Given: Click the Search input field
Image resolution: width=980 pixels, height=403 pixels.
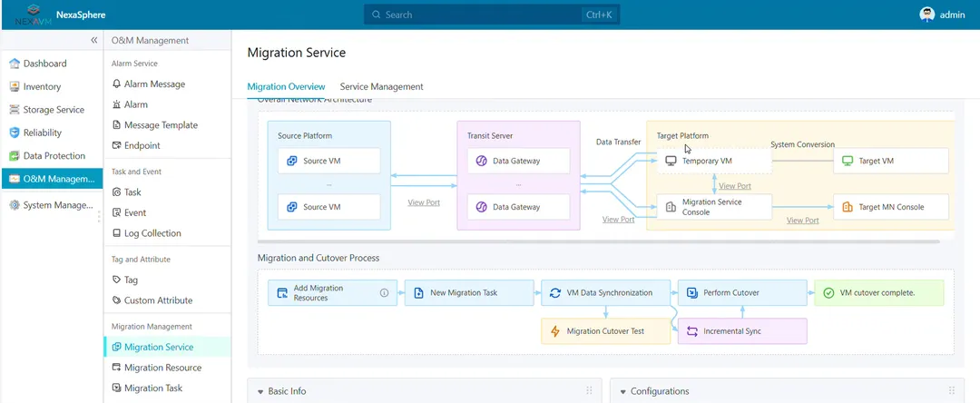Looking at the screenshot, I should (492, 15).
